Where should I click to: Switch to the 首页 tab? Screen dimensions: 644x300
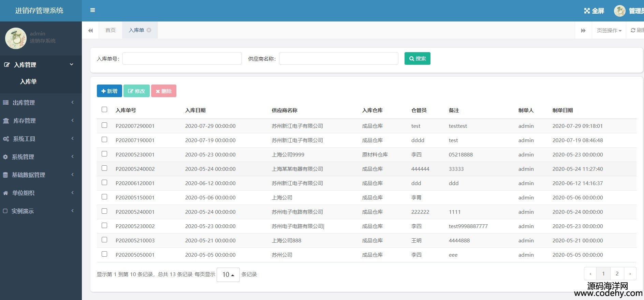coord(110,30)
